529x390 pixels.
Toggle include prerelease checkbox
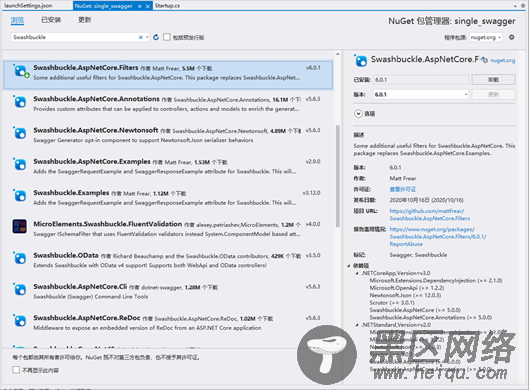tap(167, 37)
